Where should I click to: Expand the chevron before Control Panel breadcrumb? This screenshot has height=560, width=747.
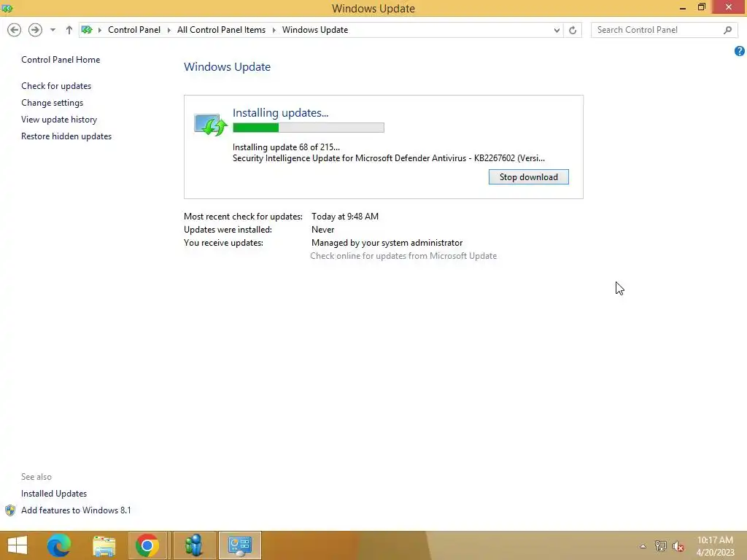click(99, 30)
